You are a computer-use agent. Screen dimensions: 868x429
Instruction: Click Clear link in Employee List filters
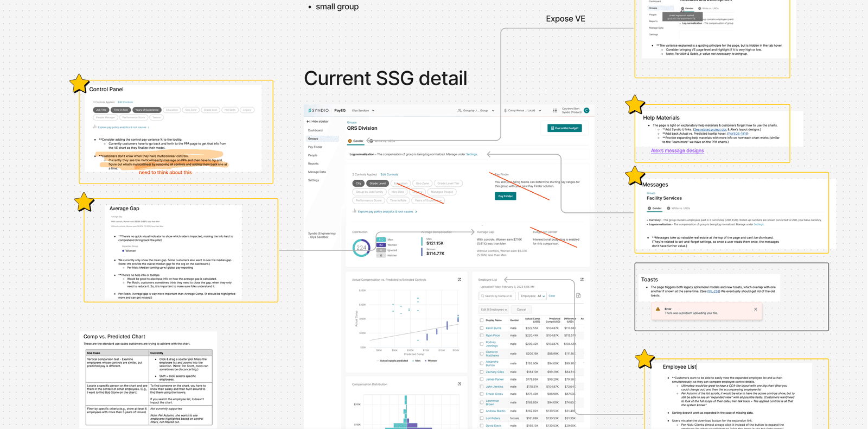552,296
